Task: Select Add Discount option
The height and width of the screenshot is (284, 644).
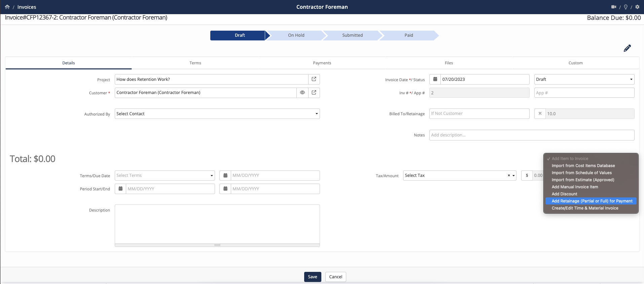Action: [591, 194]
